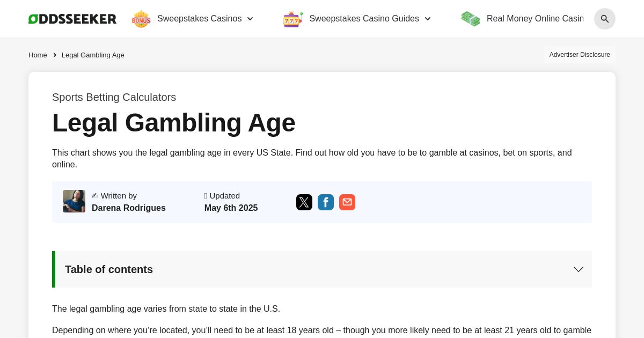Click the breadcrumb chevron separator
The height and width of the screenshot is (338, 644).
point(55,55)
